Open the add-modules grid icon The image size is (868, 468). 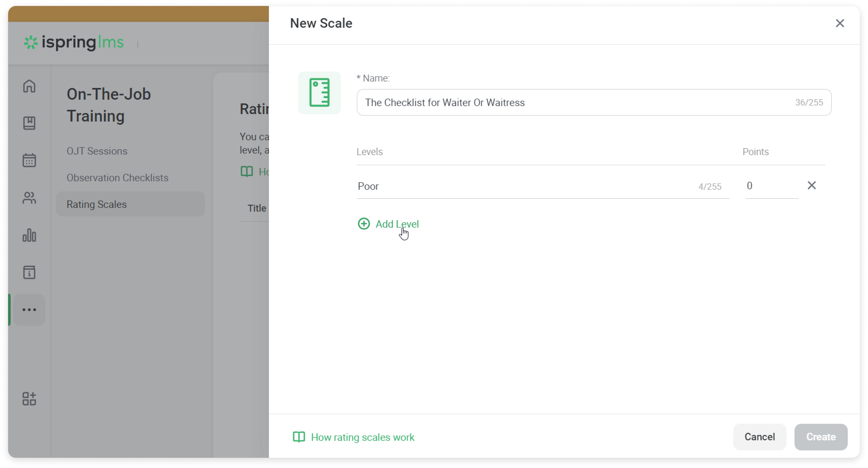tap(29, 399)
